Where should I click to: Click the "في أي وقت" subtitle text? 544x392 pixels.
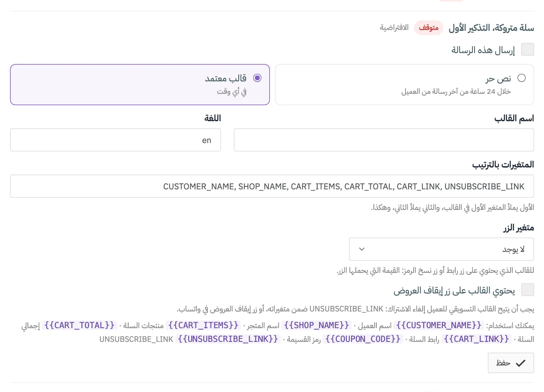(x=231, y=91)
